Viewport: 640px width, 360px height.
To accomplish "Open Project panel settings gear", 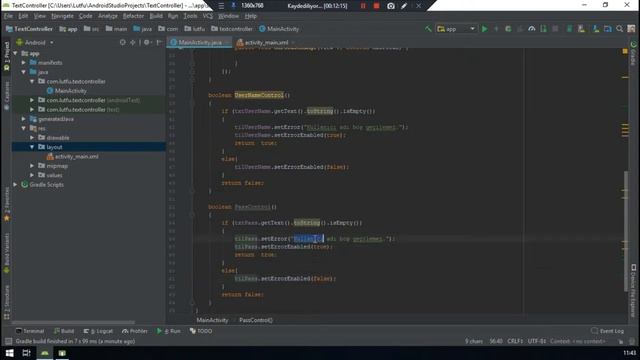I will (x=147, y=42).
